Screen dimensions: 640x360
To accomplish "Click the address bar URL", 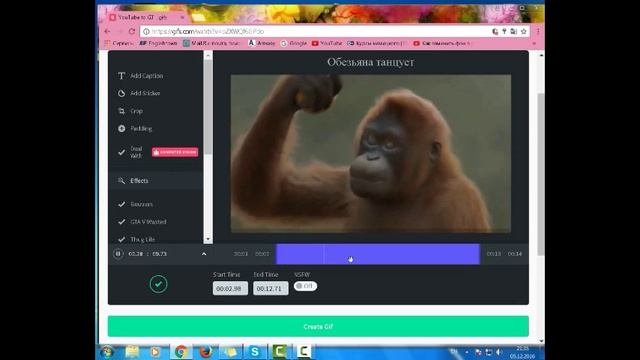I will pos(208,31).
